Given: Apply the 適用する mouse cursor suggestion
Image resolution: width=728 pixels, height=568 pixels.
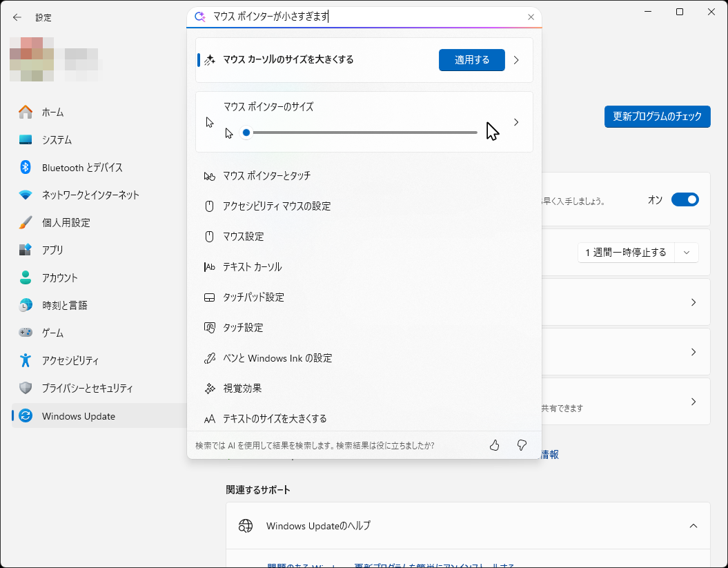Looking at the screenshot, I should coord(471,60).
